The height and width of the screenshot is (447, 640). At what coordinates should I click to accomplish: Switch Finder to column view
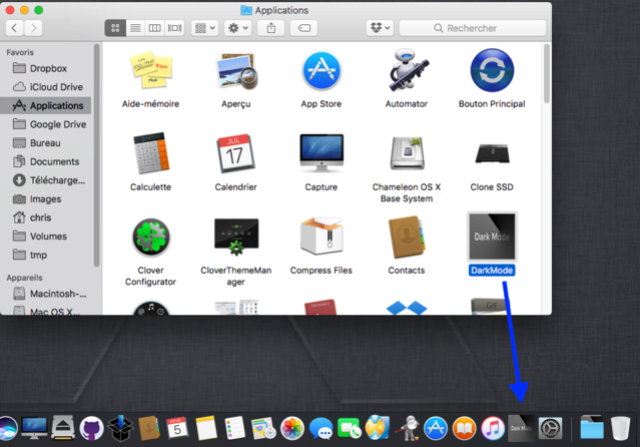(x=155, y=28)
